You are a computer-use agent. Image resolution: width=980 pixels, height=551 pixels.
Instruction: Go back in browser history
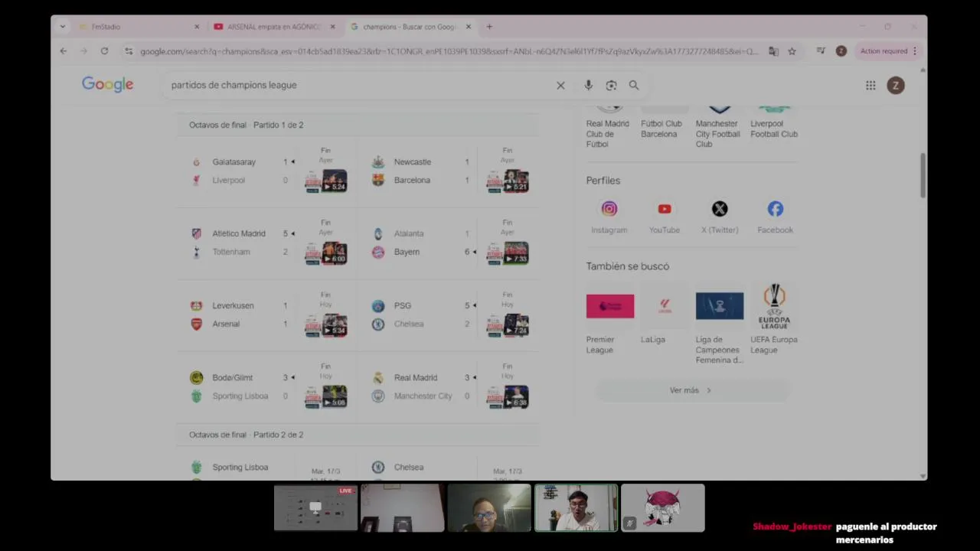[x=64, y=51]
